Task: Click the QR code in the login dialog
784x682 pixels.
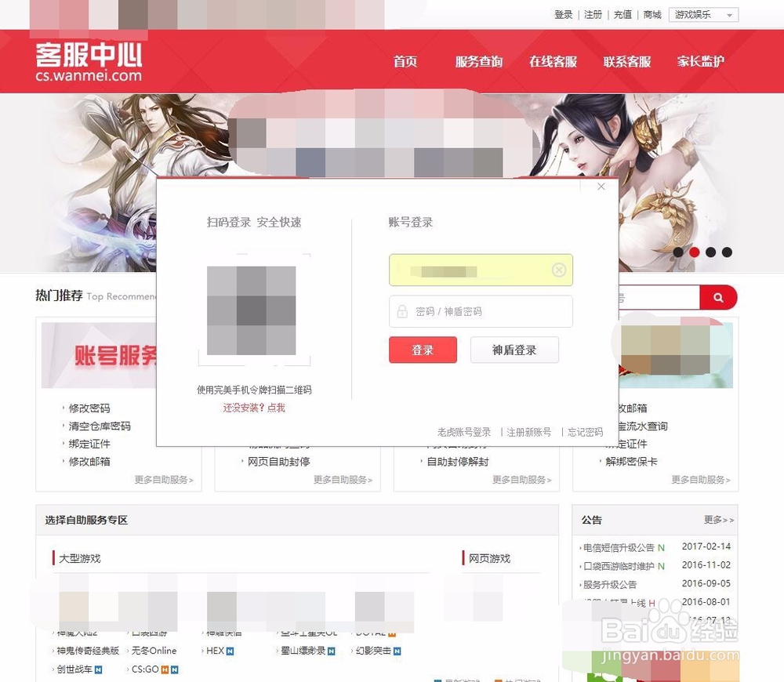Action: point(253,311)
